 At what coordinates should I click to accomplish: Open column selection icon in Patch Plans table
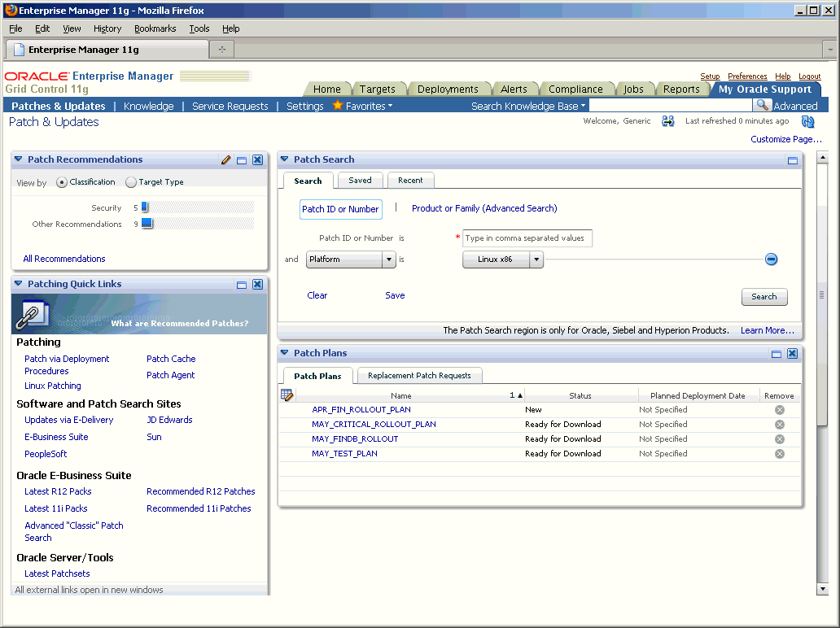(287, 395)
